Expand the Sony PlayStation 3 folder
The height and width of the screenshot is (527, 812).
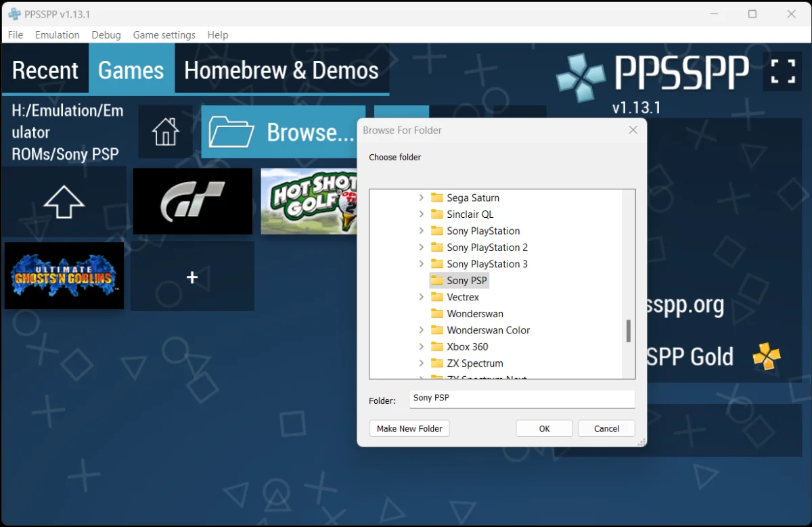[421, 264]
